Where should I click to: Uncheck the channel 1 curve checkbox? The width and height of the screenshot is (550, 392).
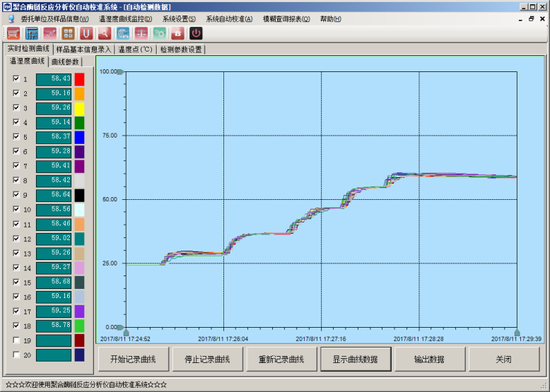tap(16, 79)
